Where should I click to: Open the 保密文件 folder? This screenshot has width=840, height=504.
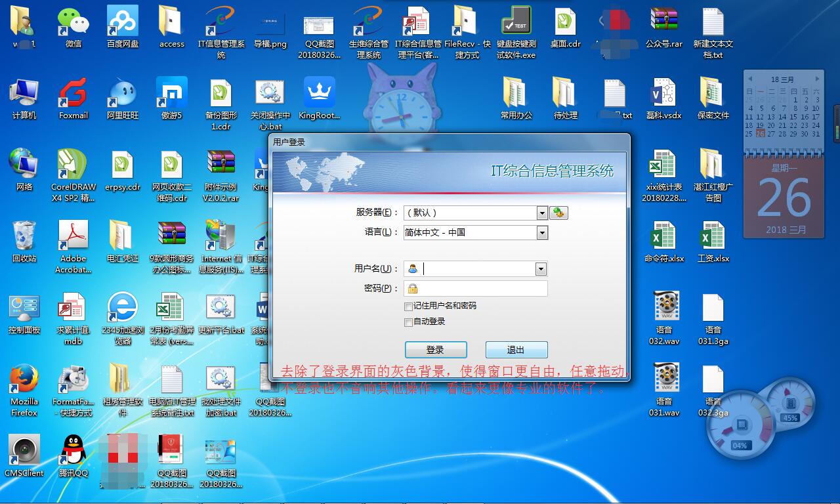click(x=713, y=99)
